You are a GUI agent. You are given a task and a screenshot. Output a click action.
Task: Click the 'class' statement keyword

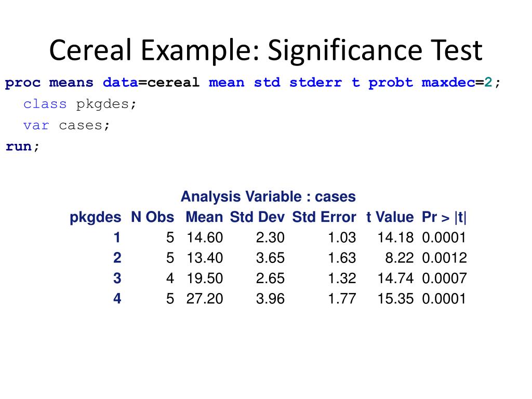click(x=45, y=104)
